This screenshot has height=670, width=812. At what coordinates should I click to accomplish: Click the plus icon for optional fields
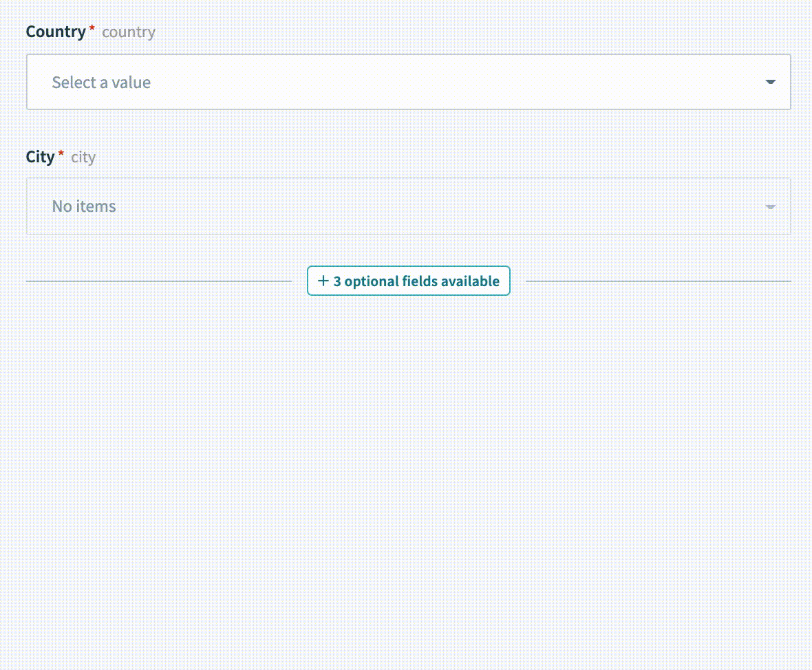pyautogui.click(x=323, y=281)
